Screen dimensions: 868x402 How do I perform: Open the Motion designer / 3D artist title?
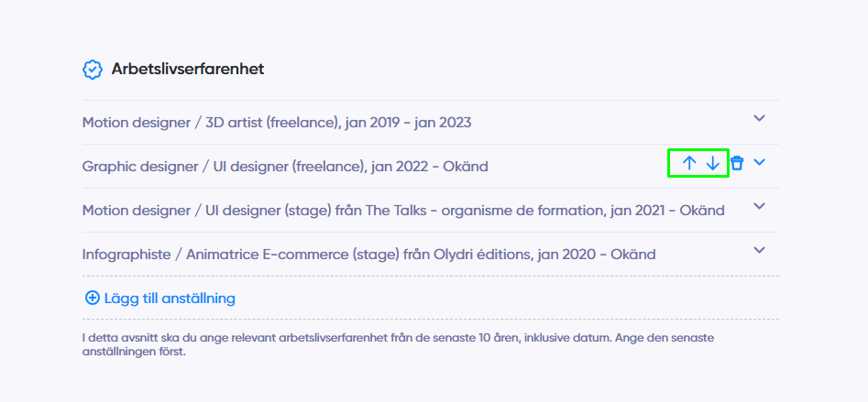(211, 122)
